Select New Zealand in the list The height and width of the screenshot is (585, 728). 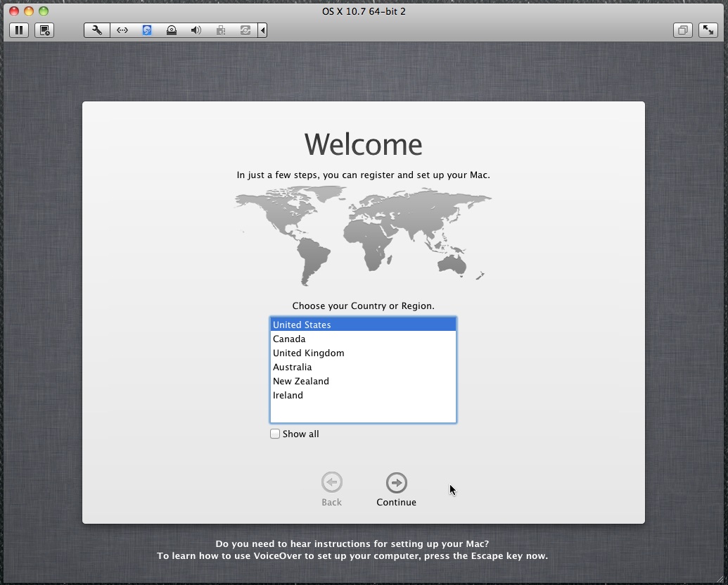pyautogui.click(x=363, y=381)
